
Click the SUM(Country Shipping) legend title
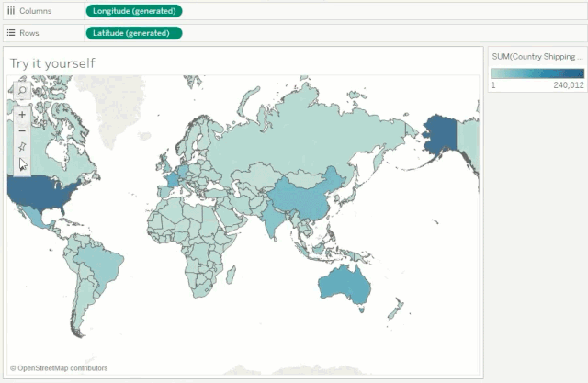pos(537,57)
